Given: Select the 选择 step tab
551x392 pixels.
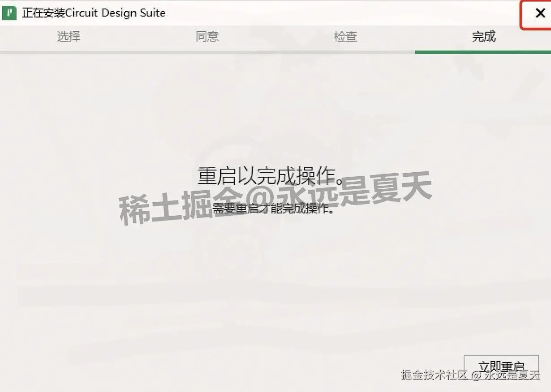Looking at the screenshot, I should click(x=69, y=37).
